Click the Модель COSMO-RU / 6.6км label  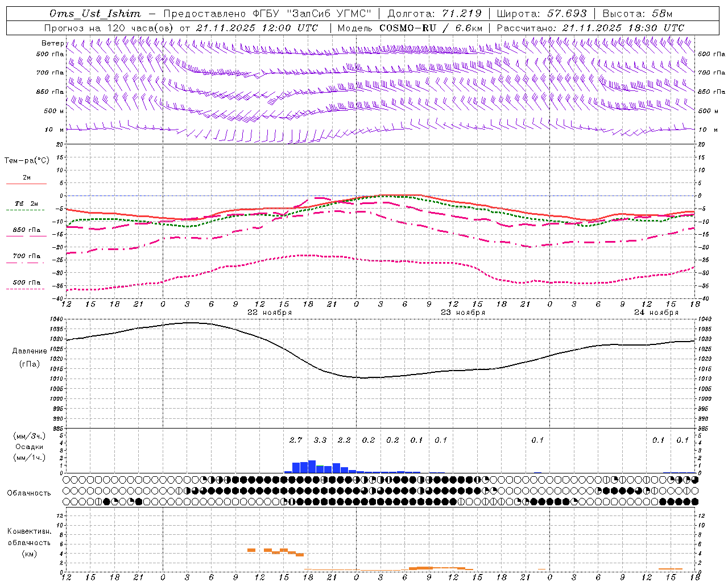point(410,28)
